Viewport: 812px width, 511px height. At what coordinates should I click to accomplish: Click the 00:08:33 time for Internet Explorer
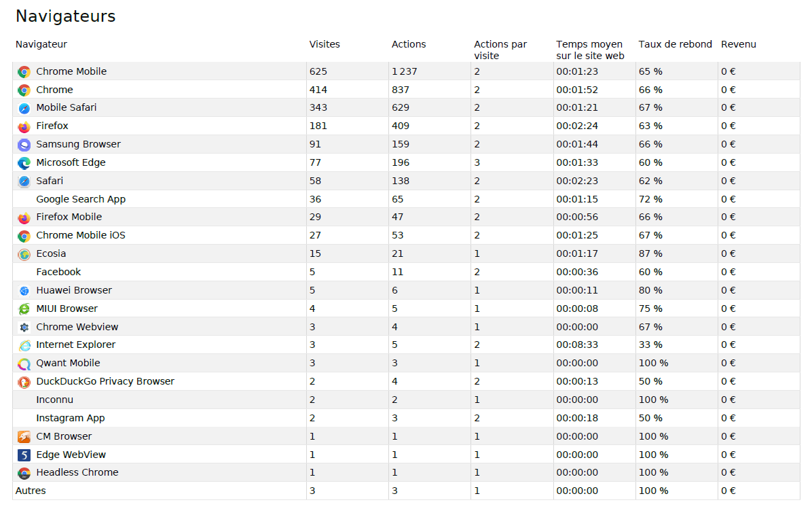577,345
